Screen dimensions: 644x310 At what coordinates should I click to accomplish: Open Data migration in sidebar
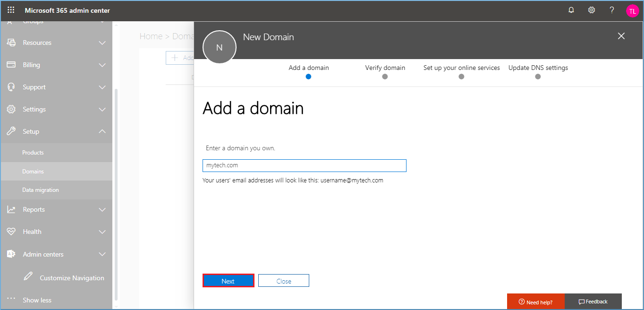pyautogui.click(x=56, y=190)
